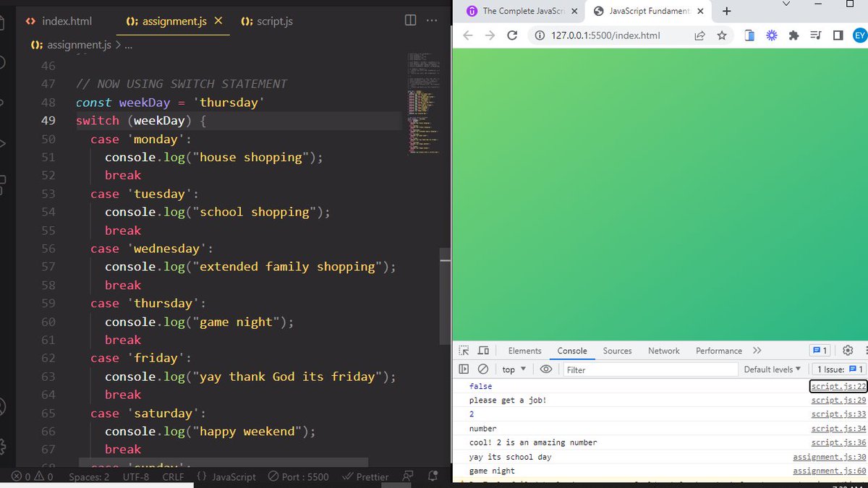This screenshot has width=868, height=488.
Task: View site information icon in address bar
Action: tap(540, 35)
